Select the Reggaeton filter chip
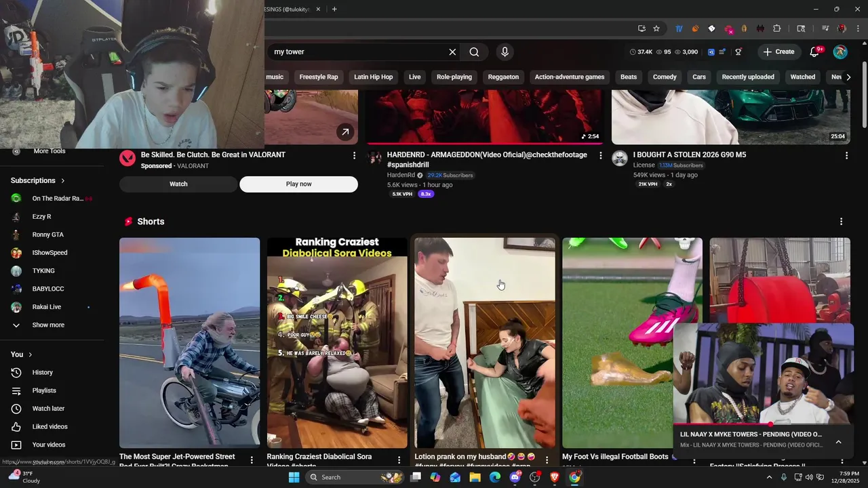The image size is (868, 488). [503, 77]
